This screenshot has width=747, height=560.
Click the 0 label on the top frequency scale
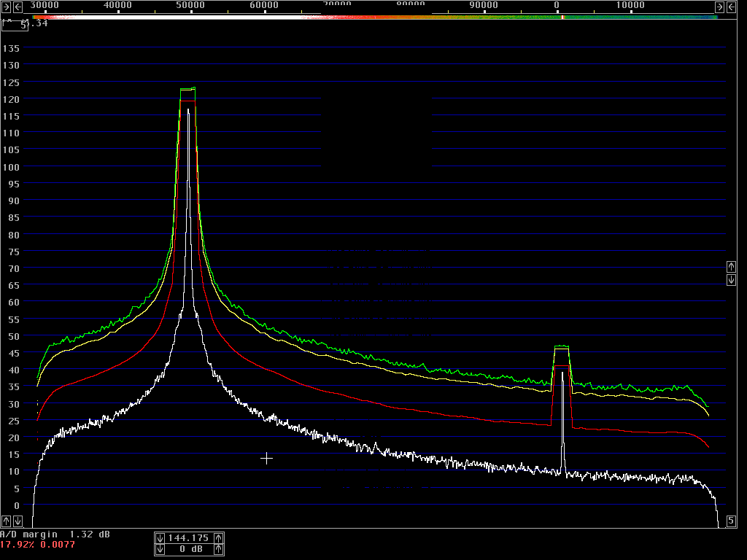(557, 5)
